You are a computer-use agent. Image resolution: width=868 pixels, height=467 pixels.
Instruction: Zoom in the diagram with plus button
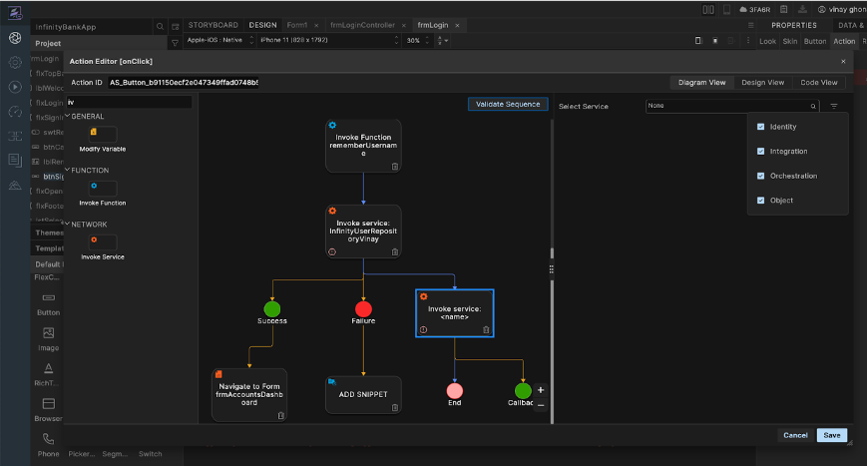click(x=541, y=390)
